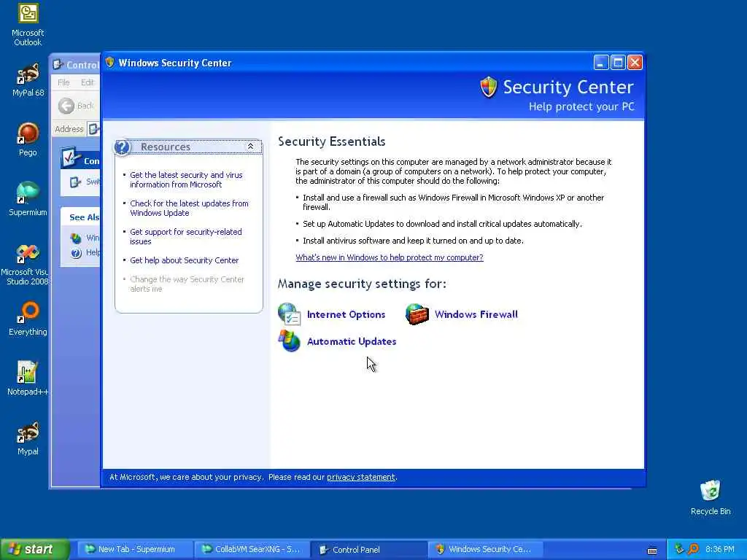Open File menu in Control Panel window

click(x=63, y=82)
